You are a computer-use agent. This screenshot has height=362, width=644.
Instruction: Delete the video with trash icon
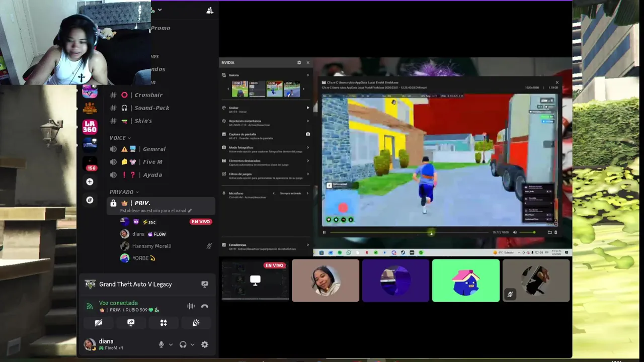tap(555, 232)
